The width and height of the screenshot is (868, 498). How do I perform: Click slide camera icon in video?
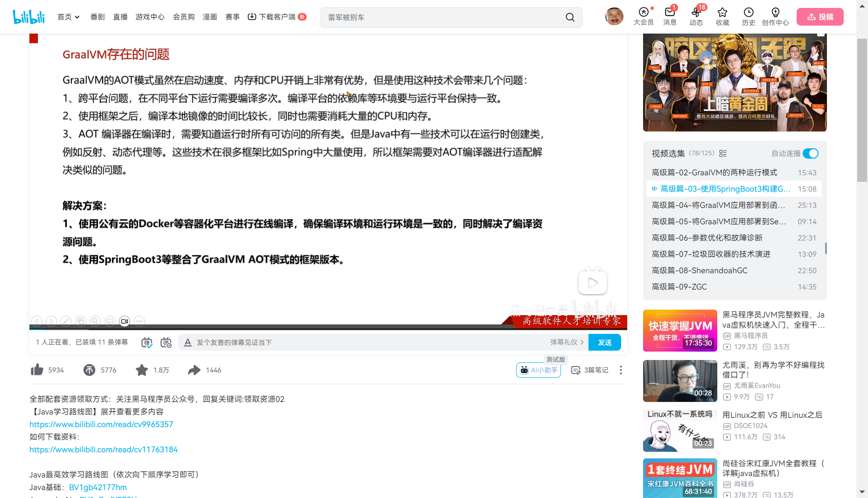click(125, 321)
